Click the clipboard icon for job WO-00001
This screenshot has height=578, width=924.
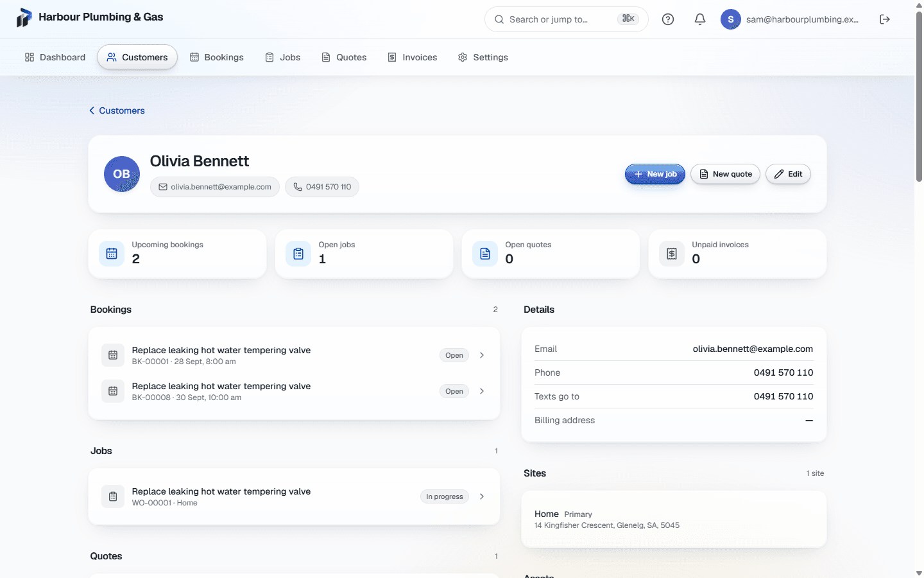113,496
